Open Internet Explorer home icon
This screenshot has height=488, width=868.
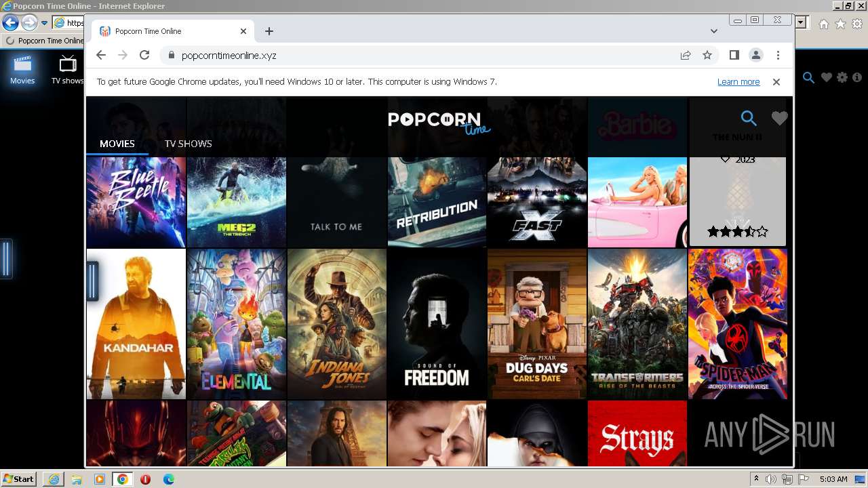tap(823, 24)
